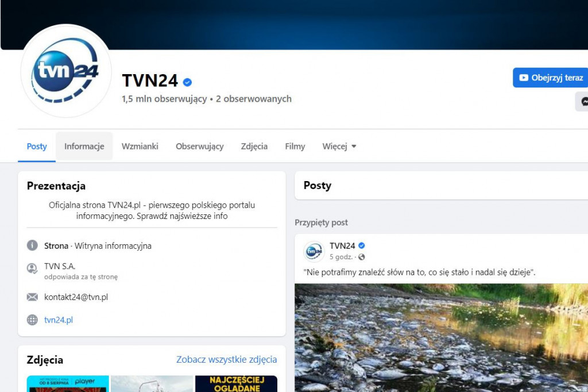
Task: Open the tvn24.pl website link
Action: pyautogui.click(x=59, y=320)
